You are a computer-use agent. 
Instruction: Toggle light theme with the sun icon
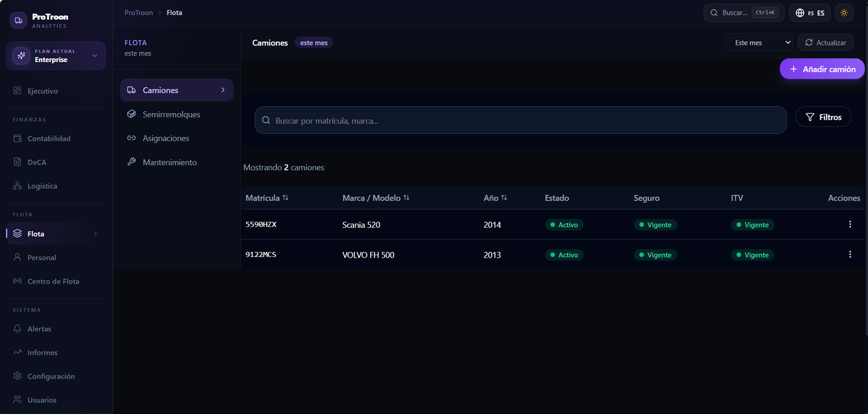[844, 13]
